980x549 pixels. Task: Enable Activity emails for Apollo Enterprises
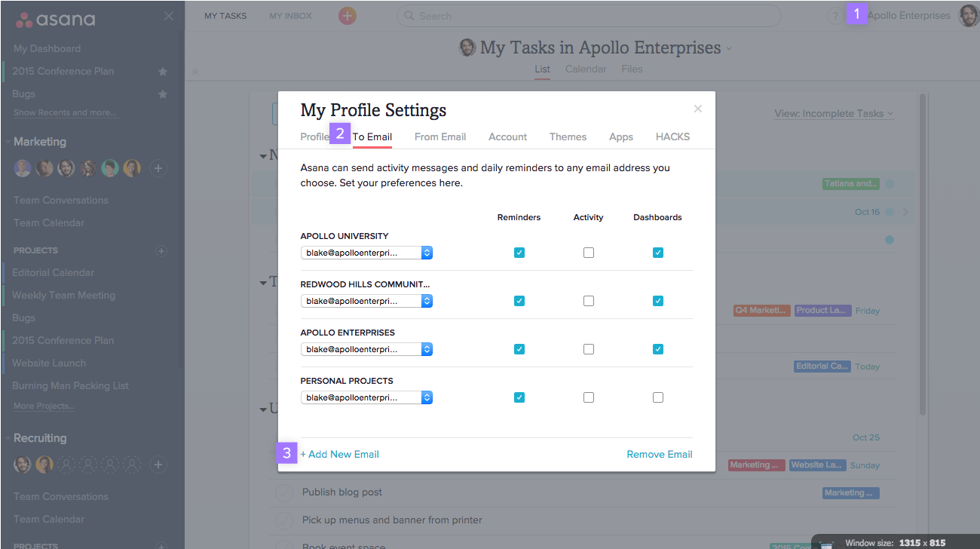(x=588, y=348)
